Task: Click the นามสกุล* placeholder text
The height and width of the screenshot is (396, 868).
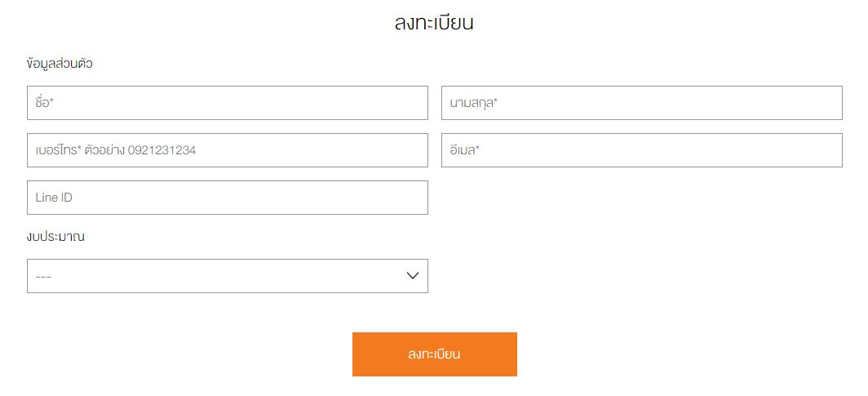Action: tap(474, 103)
